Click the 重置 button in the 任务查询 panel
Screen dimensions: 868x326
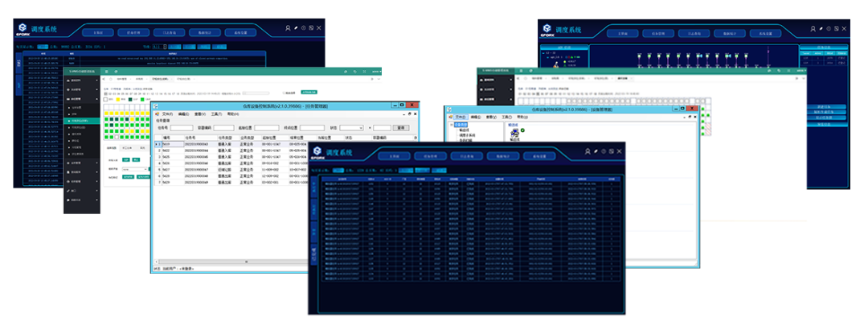(399, 127)
